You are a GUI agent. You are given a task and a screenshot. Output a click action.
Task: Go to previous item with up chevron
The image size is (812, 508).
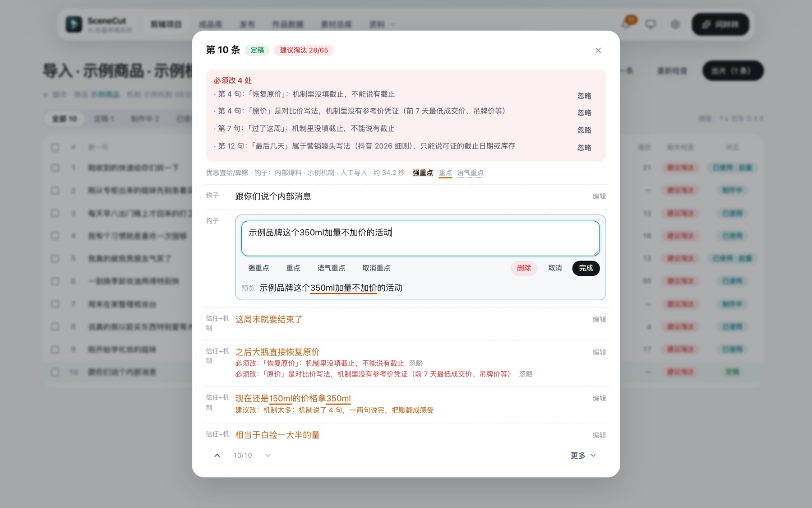217,455
